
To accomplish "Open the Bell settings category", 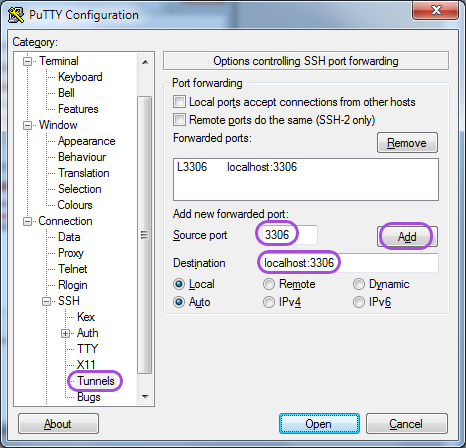I will click(66, 93).
